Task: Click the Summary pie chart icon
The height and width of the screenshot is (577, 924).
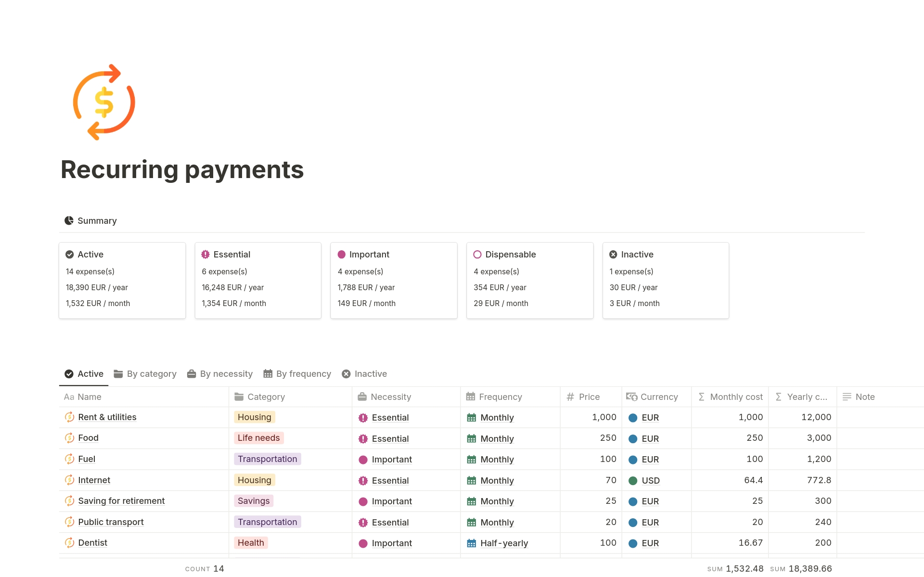Action: coord(69,220)
